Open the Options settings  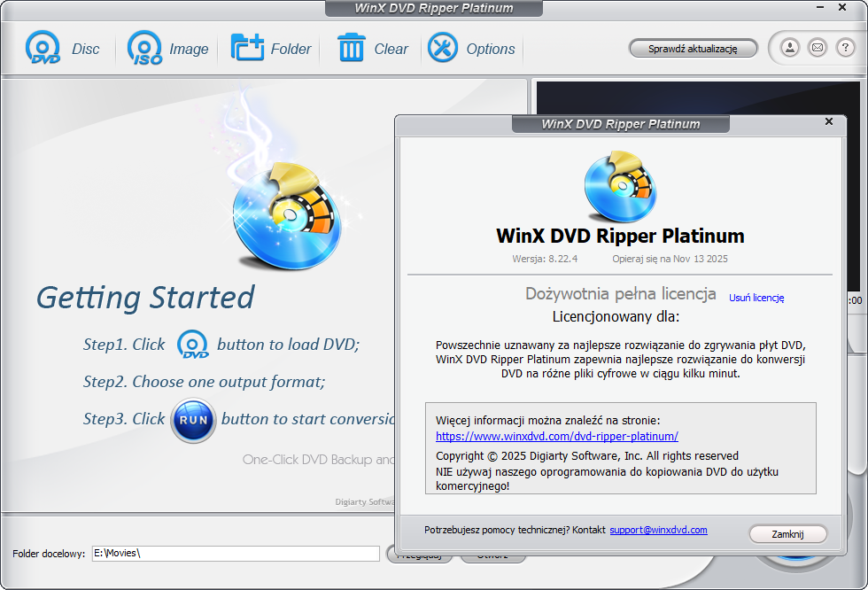[x=471, y=48]
